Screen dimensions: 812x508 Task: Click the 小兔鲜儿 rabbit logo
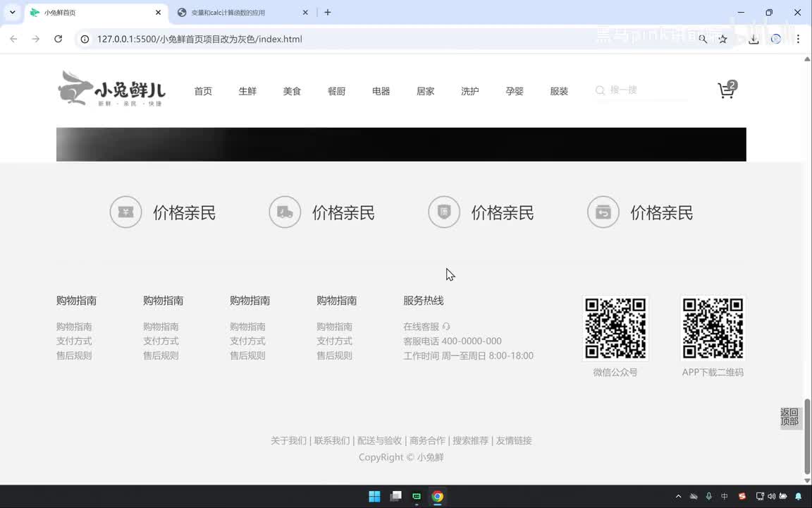click(x=111, y=89)
